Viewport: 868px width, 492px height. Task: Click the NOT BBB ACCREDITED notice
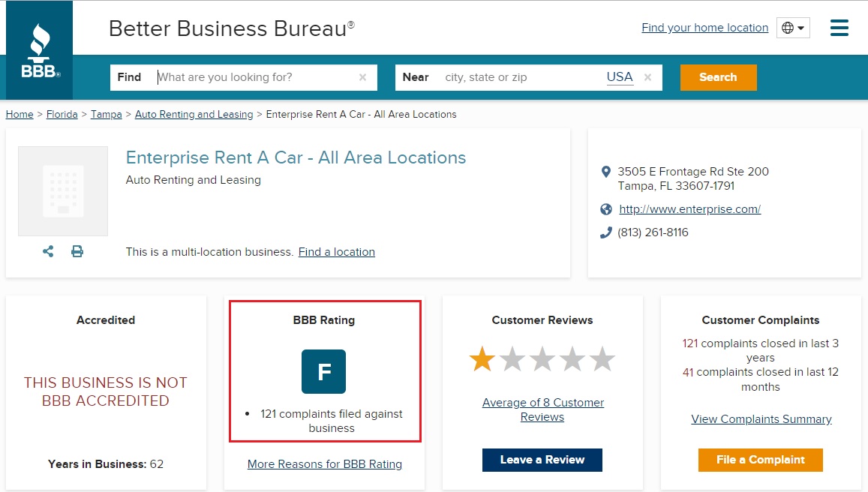pyautogui.click(x=106, y=391)
